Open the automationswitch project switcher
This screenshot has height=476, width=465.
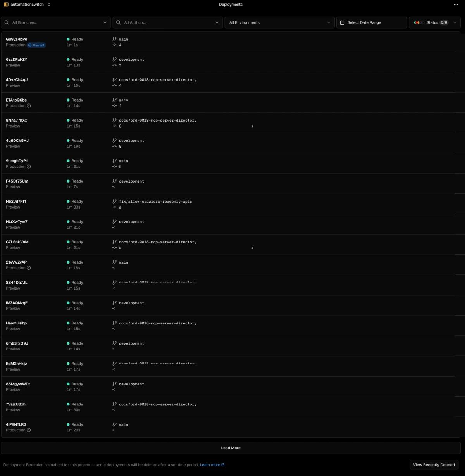49,4
